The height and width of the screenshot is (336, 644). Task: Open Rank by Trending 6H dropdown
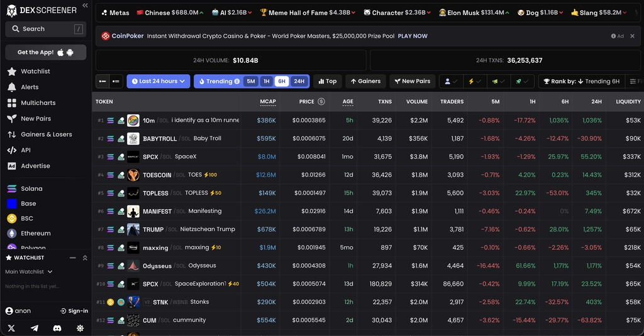pyautogui.click(x=581, y=81)
